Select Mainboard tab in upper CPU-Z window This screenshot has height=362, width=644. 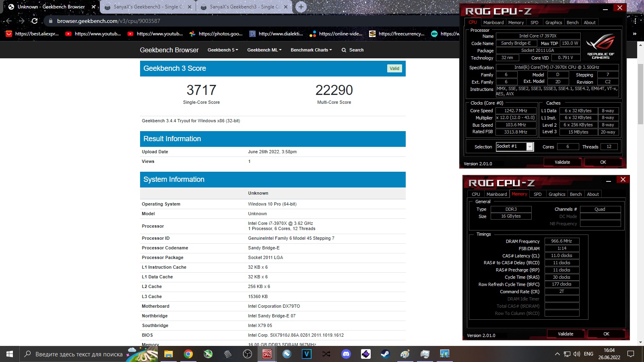coord(493,23)
